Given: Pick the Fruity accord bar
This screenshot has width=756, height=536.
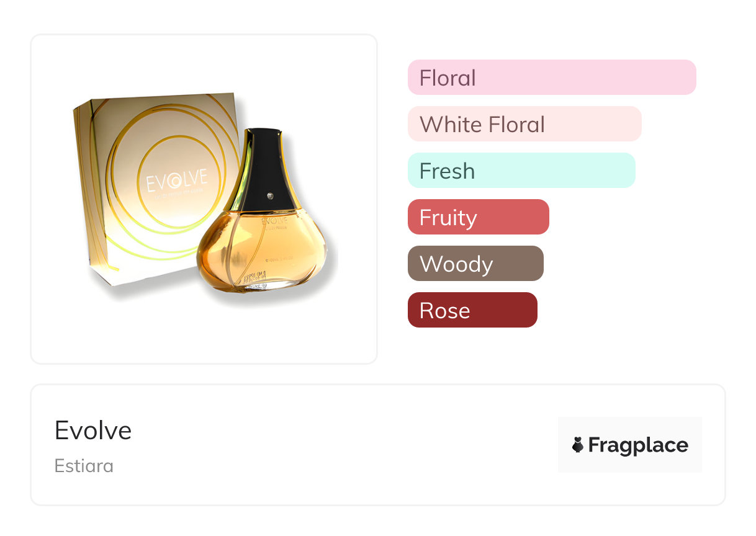Looking at the screenshot, I should pos(479,217).
